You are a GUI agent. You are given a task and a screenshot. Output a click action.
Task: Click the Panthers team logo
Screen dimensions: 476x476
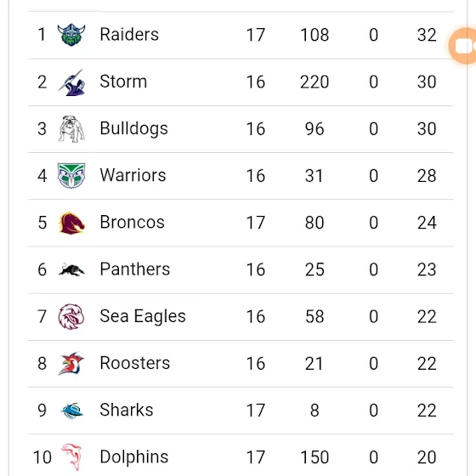71,269
